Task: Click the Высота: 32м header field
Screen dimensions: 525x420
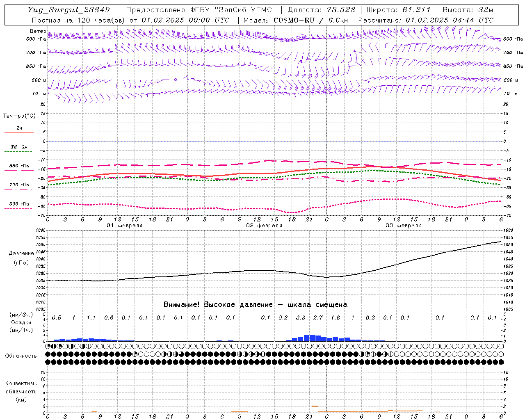Action: (468, 10)
